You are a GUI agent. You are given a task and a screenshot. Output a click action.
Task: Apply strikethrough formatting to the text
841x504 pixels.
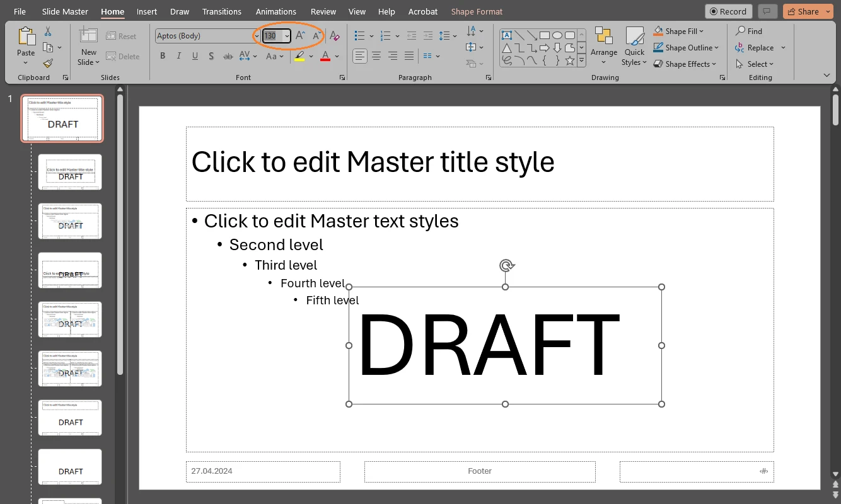click(228, 56)
